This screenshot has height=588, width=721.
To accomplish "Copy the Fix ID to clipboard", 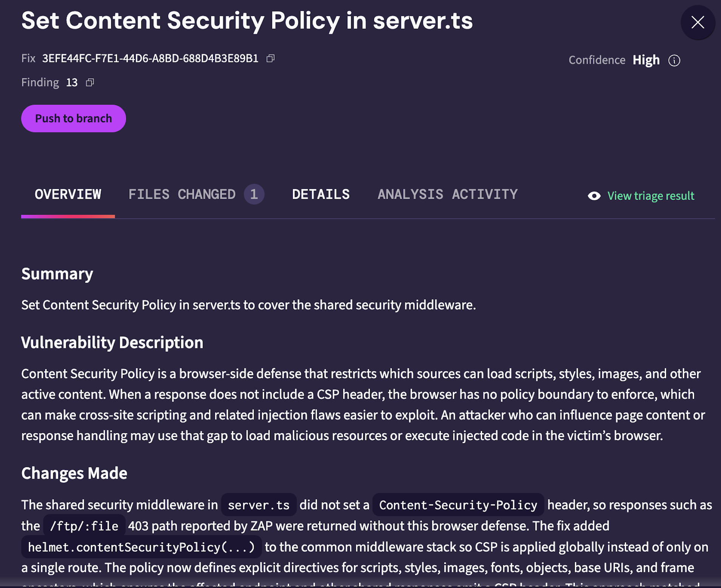I will point(271,59).
